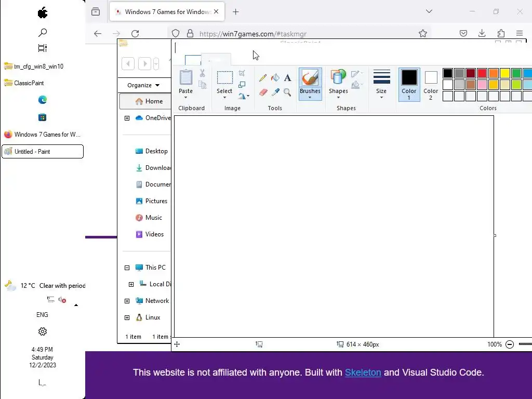
Task: Open Videos in Explorer navigation pane
Action: (149, 234)
